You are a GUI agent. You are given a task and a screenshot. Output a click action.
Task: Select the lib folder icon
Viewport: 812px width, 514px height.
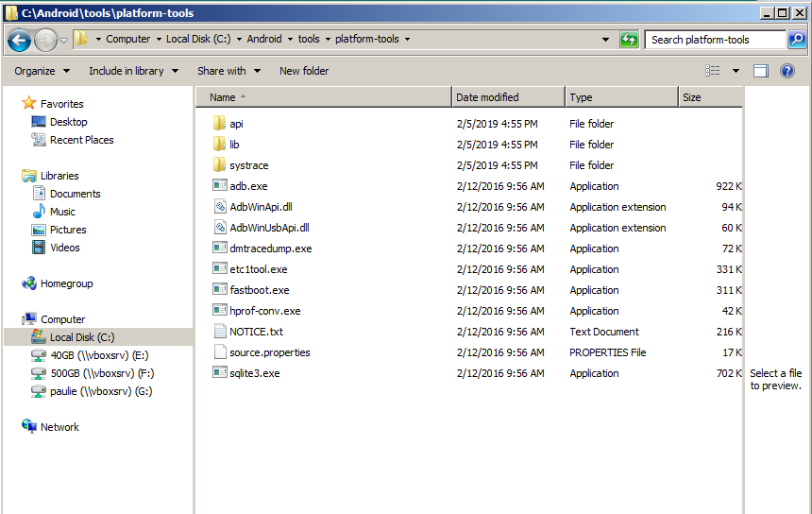pyautogui.click(x=220, y=144)
